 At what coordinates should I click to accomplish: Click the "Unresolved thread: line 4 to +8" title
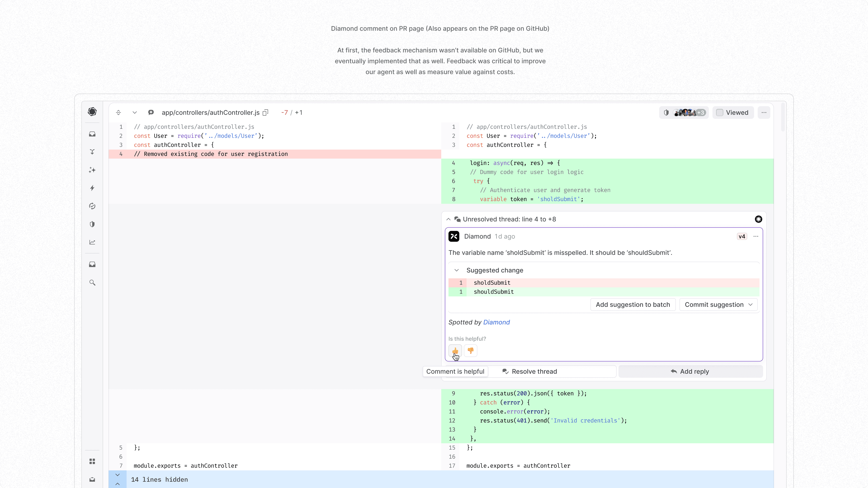pos(509,219)
